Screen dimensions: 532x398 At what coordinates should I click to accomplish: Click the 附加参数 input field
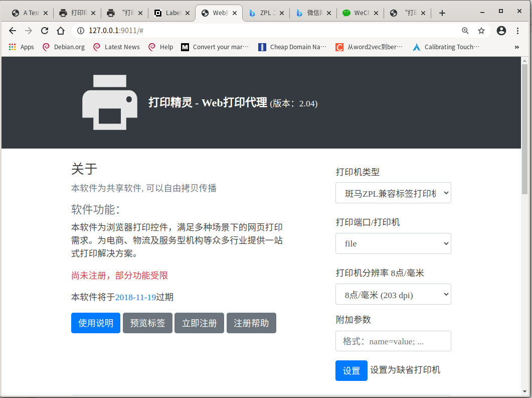click(393, 341)
